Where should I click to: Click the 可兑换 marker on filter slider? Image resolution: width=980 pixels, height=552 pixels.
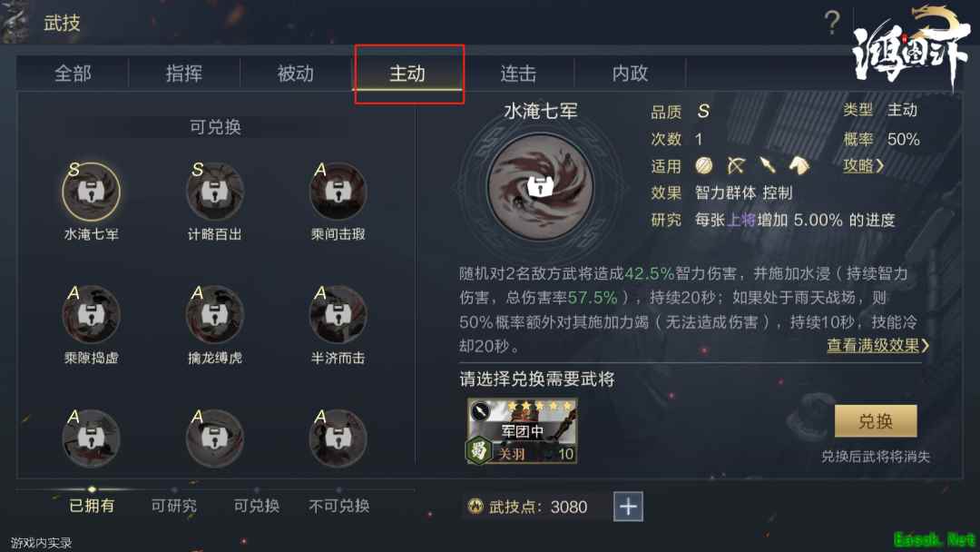tap(257, 489)
